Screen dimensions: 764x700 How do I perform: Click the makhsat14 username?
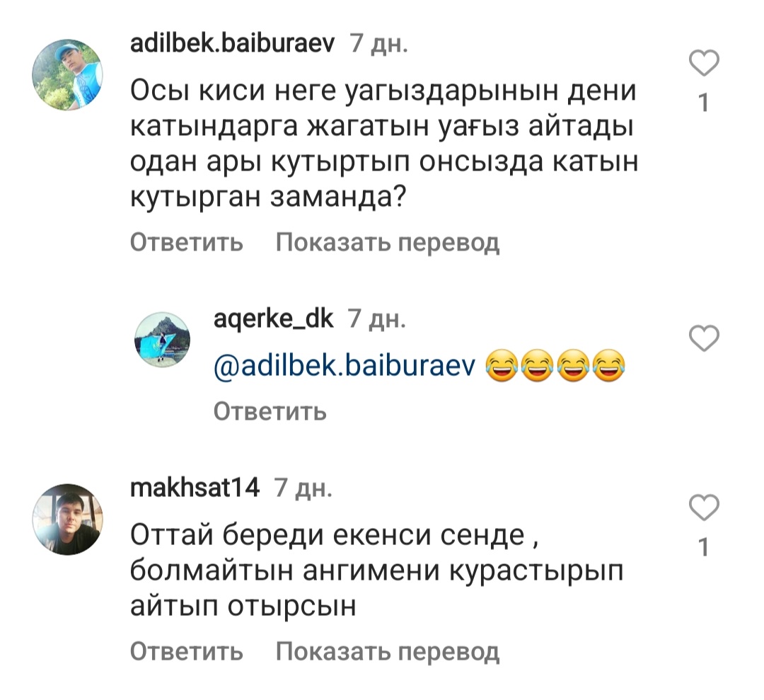coord(195,487)
